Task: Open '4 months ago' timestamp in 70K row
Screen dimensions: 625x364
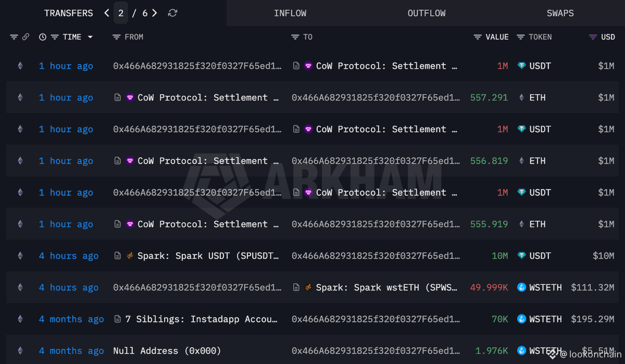Action: coord(71,319)
